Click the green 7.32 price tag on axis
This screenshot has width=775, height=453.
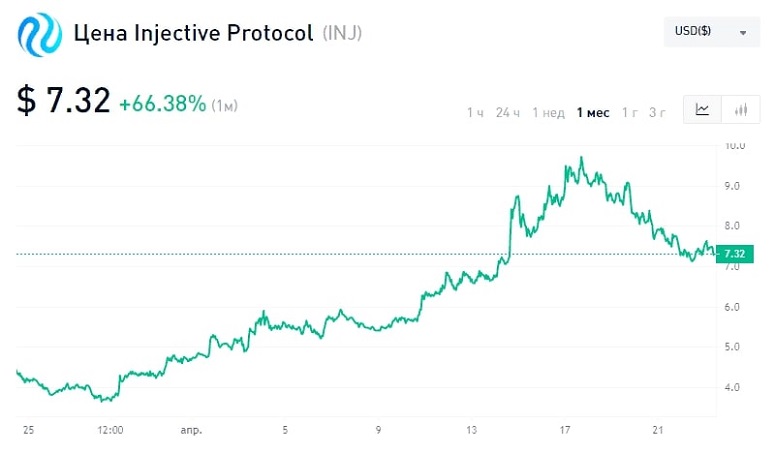tap(734, 254)
